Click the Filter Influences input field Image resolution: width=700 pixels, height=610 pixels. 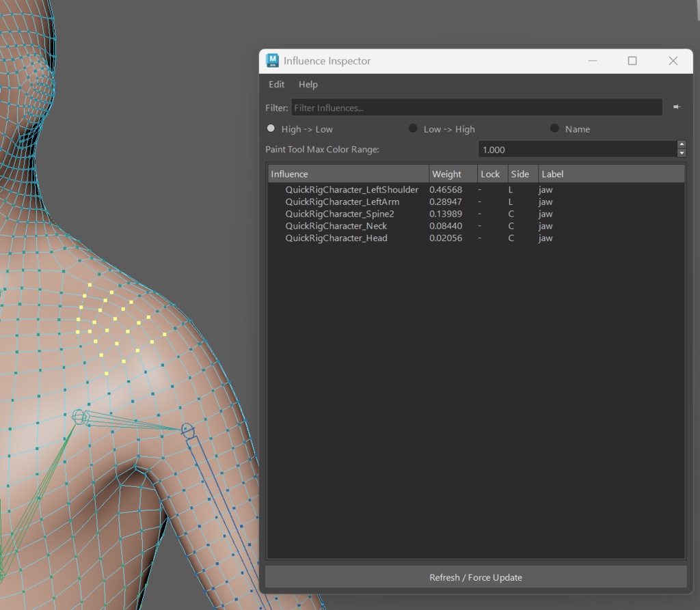coord(476,107)
